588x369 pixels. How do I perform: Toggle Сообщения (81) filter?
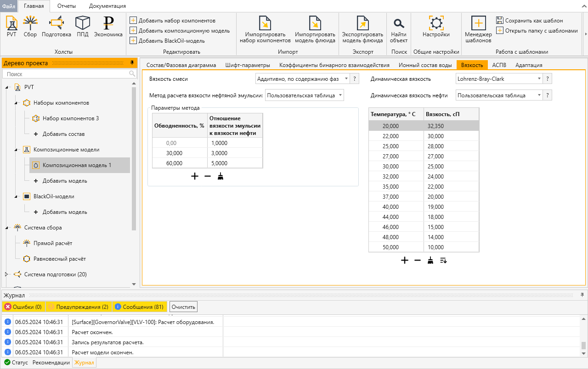139,307
